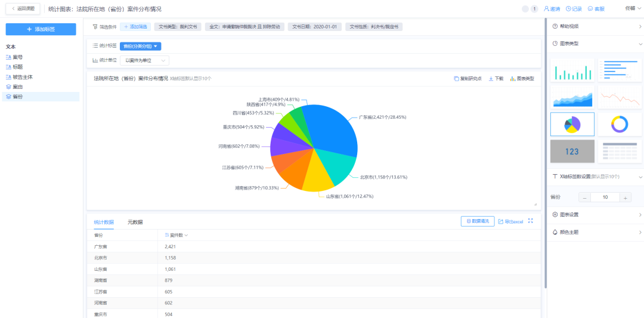Image resolution: width=644 pixels, height=318 pixels.
Task: Click 复制研究点 above the chart
Action: pyautogui.click(x=468, y=79)
